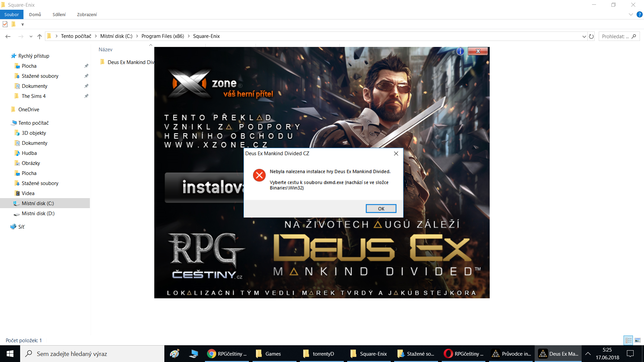Select Místní disk (C:) in navigation pane

[45, 203]
